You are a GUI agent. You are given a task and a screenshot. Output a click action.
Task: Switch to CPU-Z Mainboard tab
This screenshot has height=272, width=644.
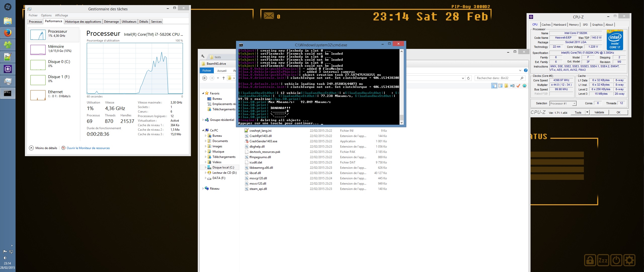pyautogui.click(x=560, y=25)
